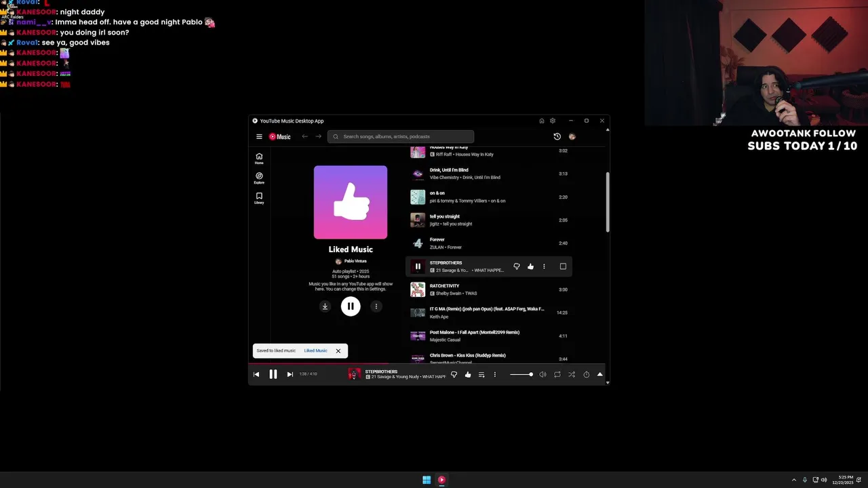
Task: Dislike STEPBROTHERS in the song list
Action: click(x=517, y=266)
